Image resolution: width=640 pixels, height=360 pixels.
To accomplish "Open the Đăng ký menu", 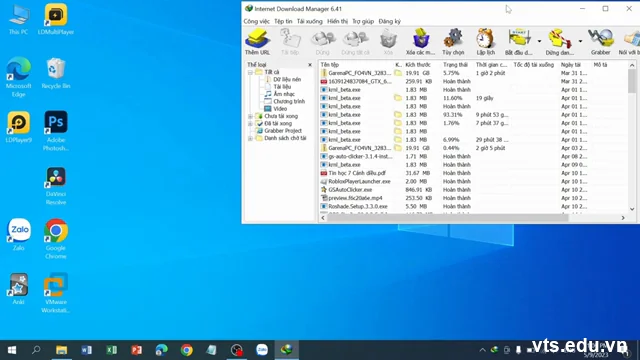I will (x=389, y=21).
